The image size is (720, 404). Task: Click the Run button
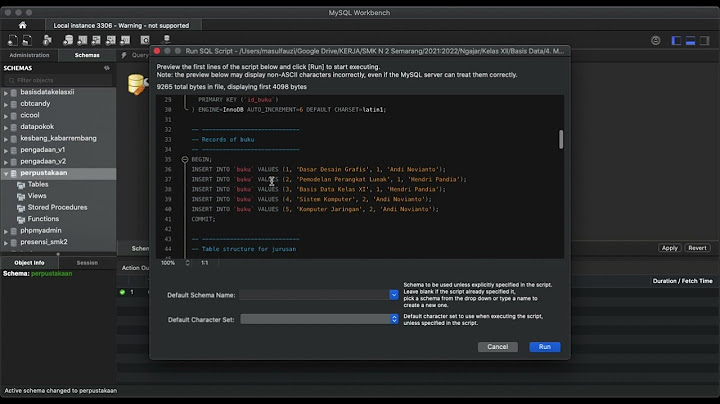click(x=545, y=347)
